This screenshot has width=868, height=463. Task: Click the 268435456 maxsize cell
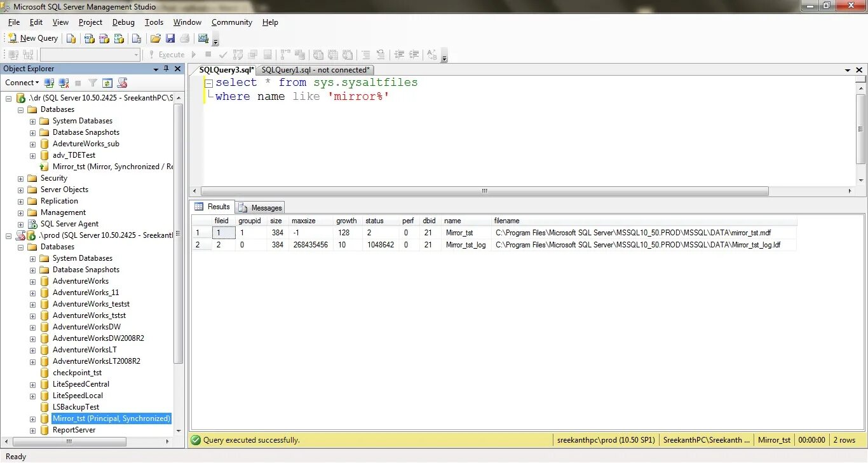click(310, 245)
